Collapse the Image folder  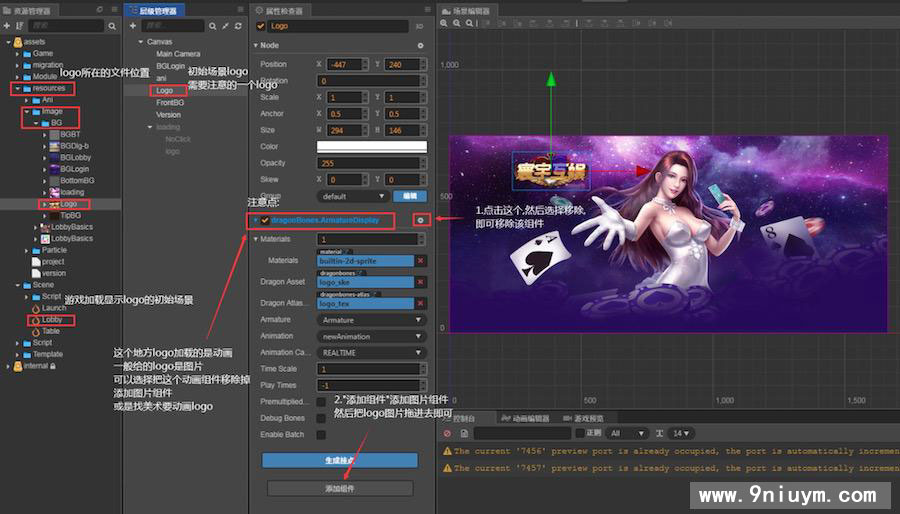pyautogui.click(x=26, y=111)
